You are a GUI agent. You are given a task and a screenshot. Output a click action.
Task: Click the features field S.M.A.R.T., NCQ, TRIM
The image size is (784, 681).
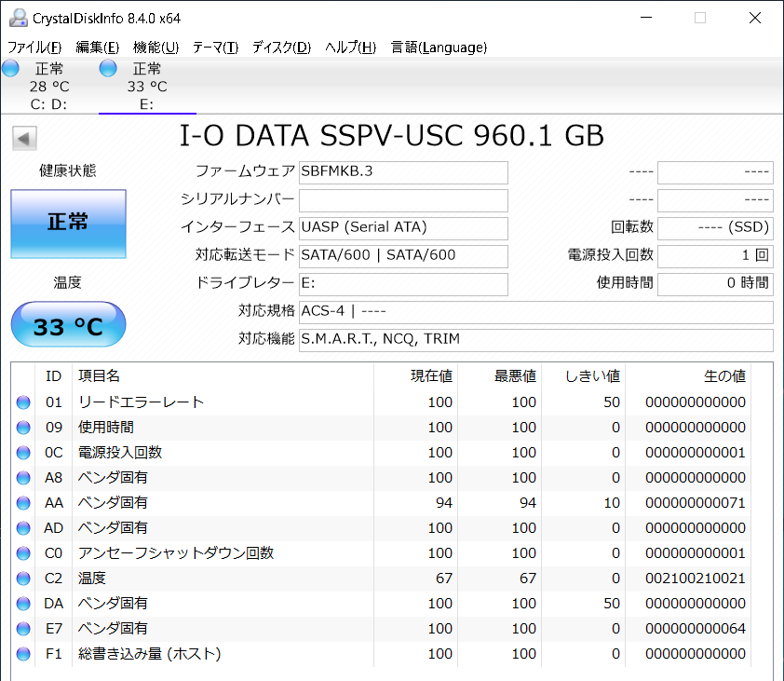pos(536,340)
